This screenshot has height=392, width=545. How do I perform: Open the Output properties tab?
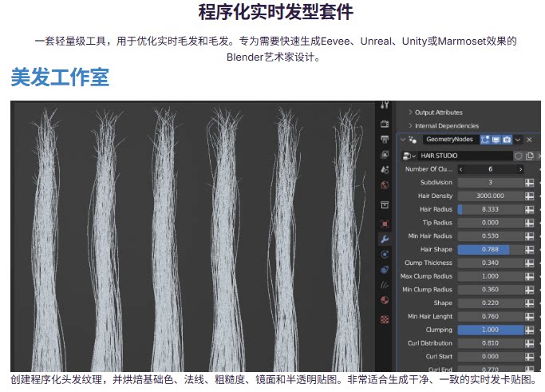tap(385, 140)
